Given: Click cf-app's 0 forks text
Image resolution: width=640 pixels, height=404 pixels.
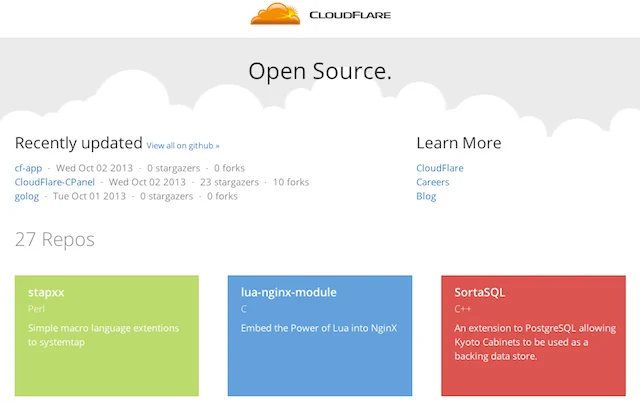Looking at the screenshot, I should [x=229, y=168].
